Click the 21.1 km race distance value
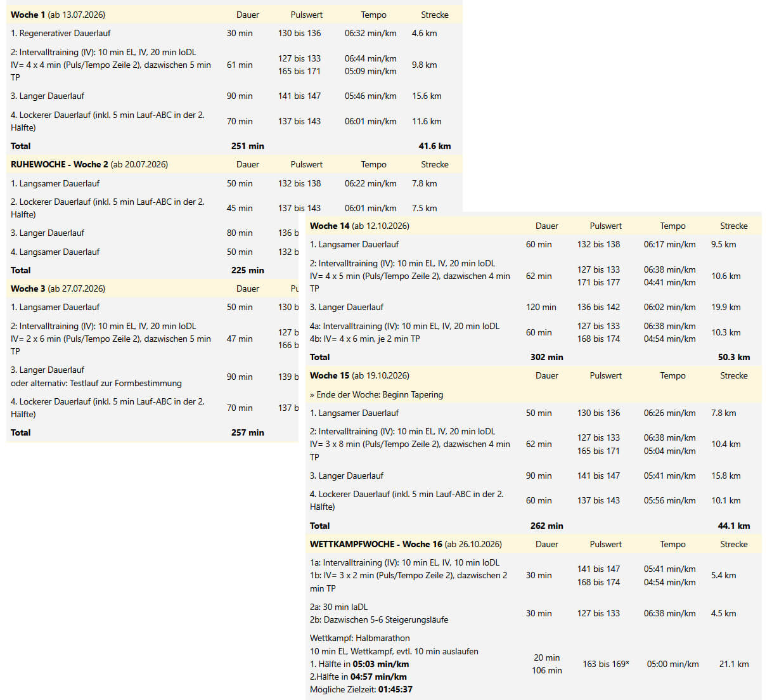 tap(734, 664)
